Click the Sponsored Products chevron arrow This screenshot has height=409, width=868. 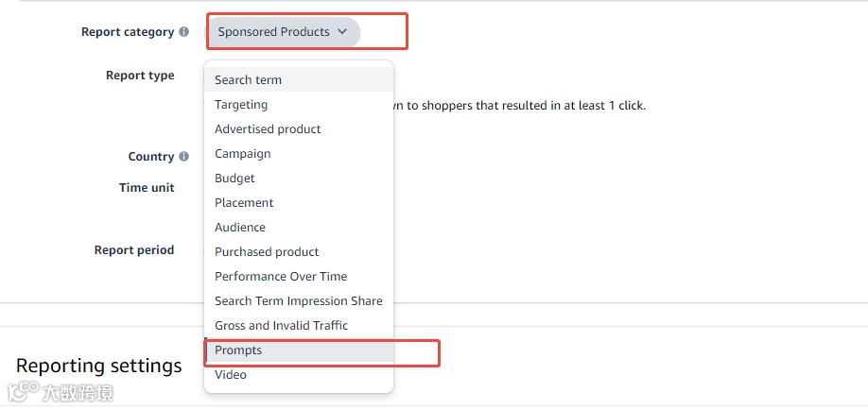point(342,32)
